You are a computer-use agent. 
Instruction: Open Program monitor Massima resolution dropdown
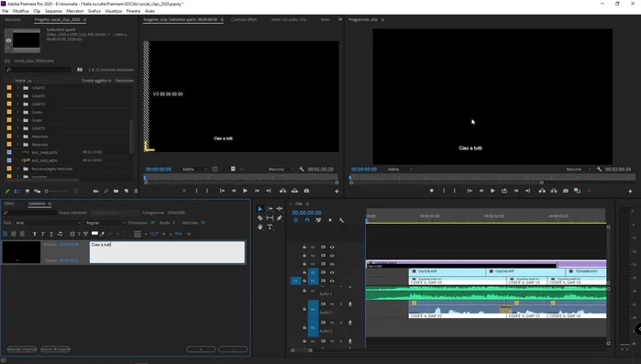tap(578, 169)
